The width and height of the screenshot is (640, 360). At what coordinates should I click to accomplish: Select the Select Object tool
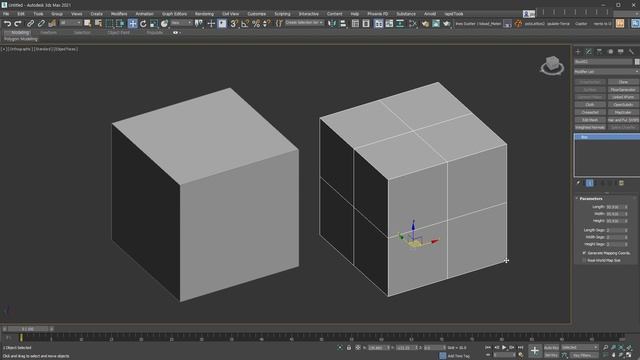pos(87,24)
